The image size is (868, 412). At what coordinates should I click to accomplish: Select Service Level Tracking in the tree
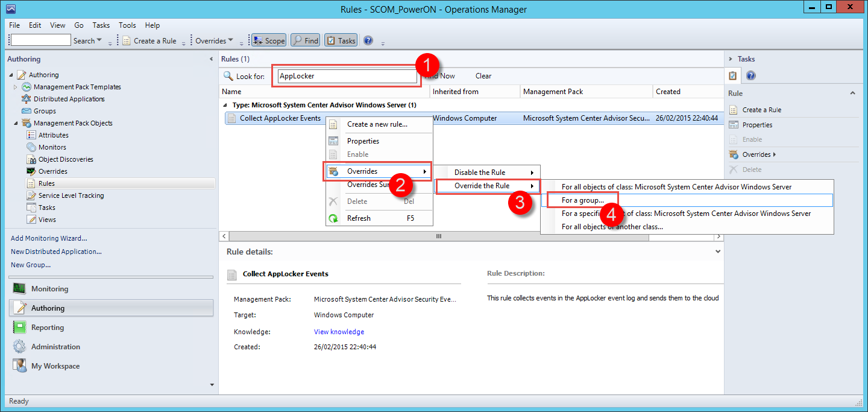click(x=72, y=195)
